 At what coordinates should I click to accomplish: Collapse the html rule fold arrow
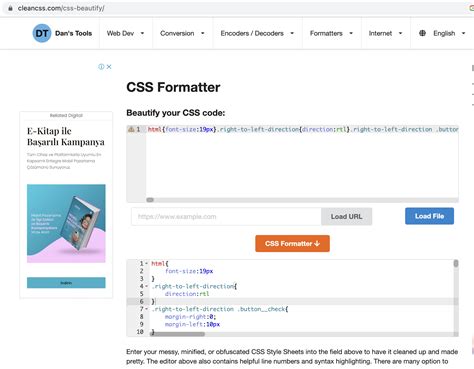pyautogui.click(x=146, y=263)
